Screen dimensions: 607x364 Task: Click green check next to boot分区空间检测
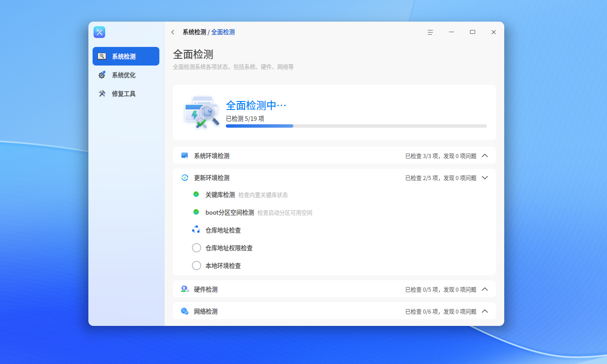click(196, 212)
